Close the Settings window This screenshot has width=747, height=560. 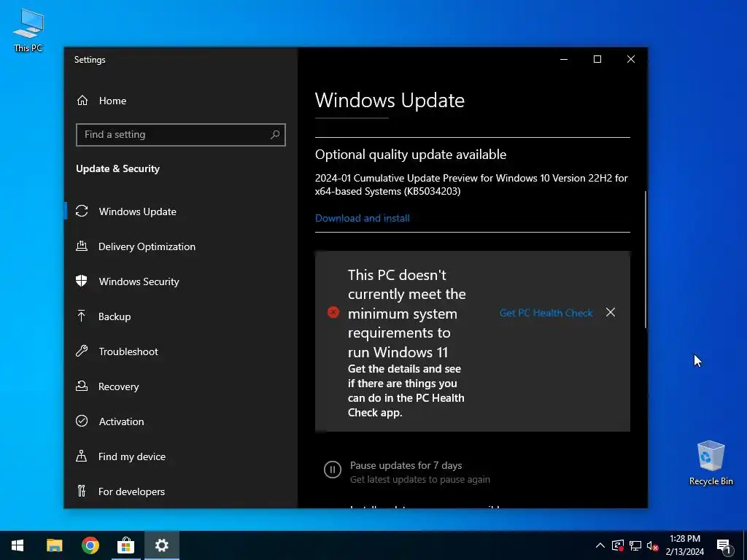point(631,59)
